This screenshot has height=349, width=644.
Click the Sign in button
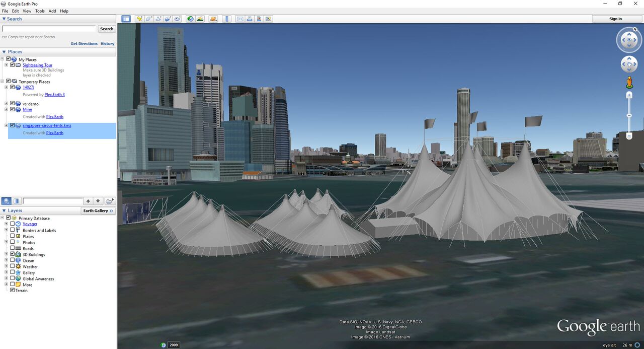(x=616, y=19)
